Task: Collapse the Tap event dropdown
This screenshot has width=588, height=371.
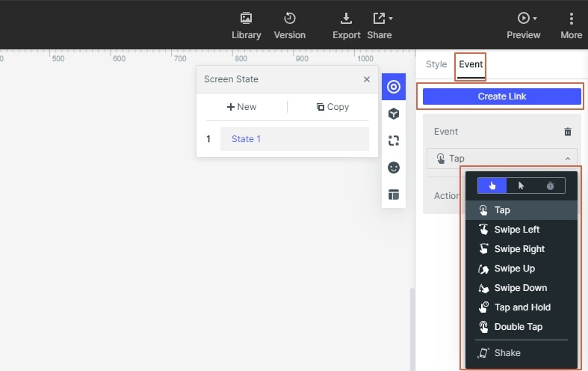Action: pos(568,159)
